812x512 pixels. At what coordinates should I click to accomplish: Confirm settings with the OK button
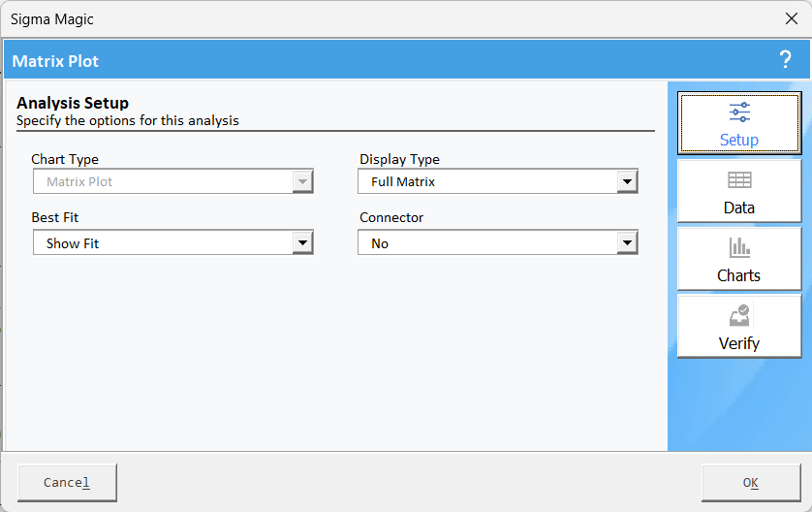coord(751,483)
